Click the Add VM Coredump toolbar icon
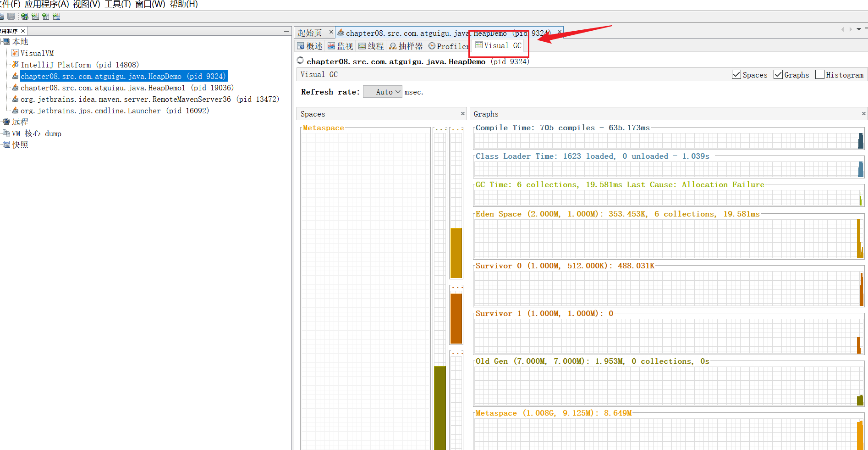The image size is (868, 450). click(x=46, y=17)
